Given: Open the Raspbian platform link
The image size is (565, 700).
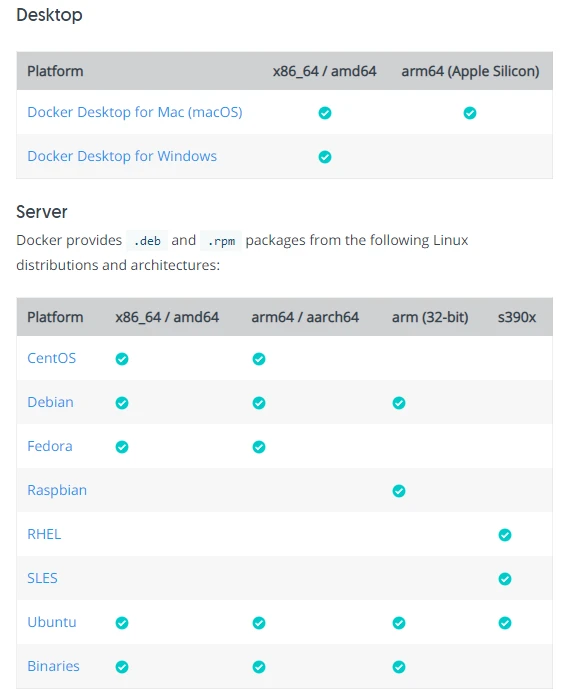Looking at the screenshot, I should point(57,490).
